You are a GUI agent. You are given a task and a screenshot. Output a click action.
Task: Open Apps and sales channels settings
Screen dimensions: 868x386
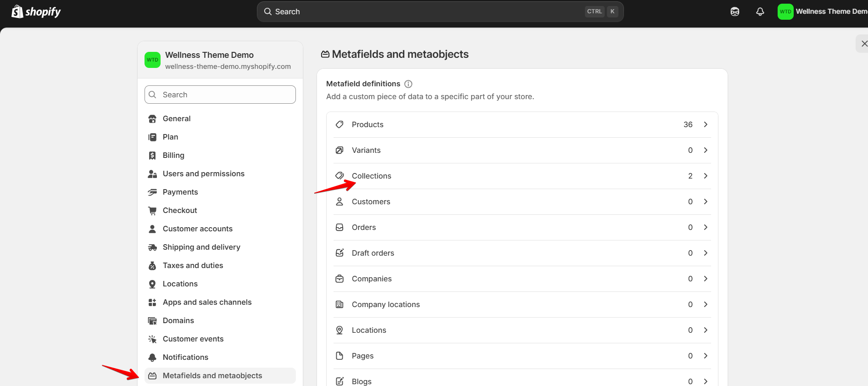tap(220, 302)
